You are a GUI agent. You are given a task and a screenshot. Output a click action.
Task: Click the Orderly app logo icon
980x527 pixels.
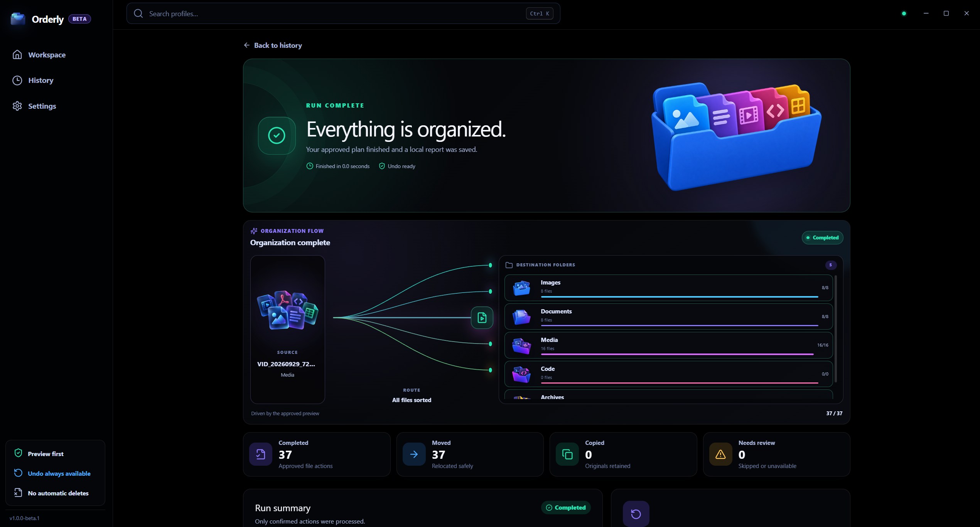(x=18, y=19)
